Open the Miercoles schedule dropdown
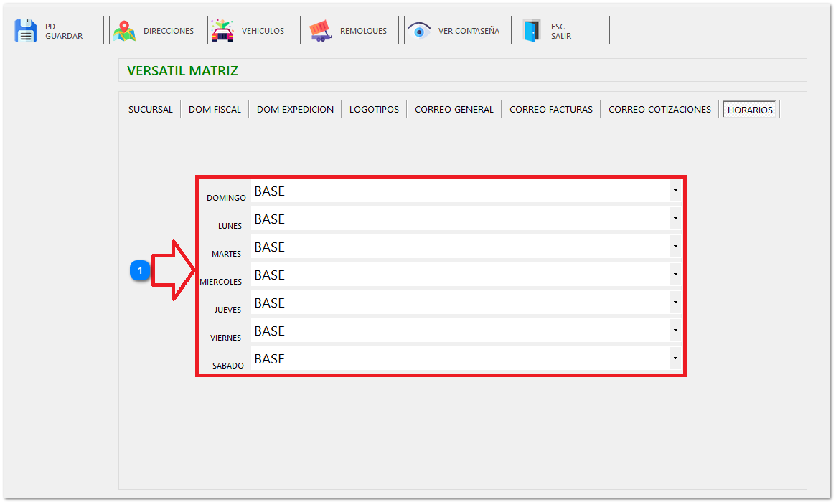836x504 pixels. (x=675, y=275)
